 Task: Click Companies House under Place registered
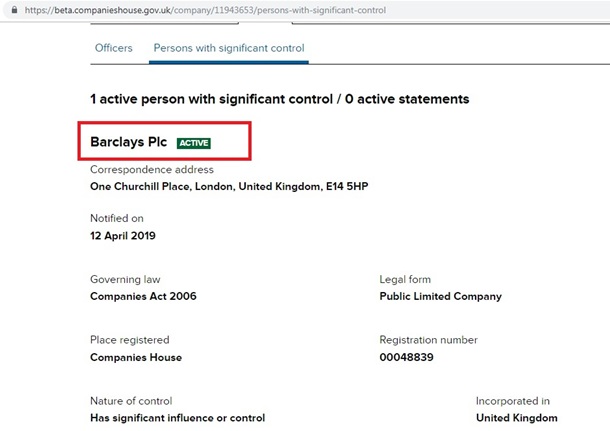click(x=136, y=357)
